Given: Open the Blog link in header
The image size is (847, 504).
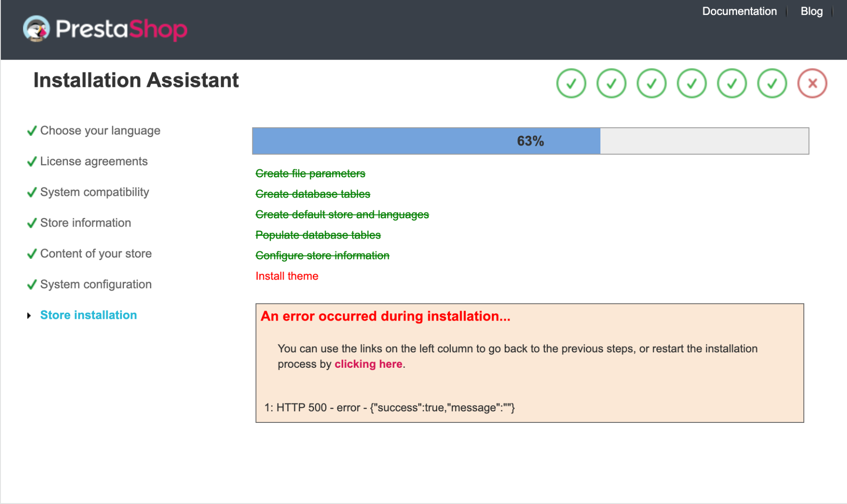Looking at the screenshot, I should tap(812, 11).
